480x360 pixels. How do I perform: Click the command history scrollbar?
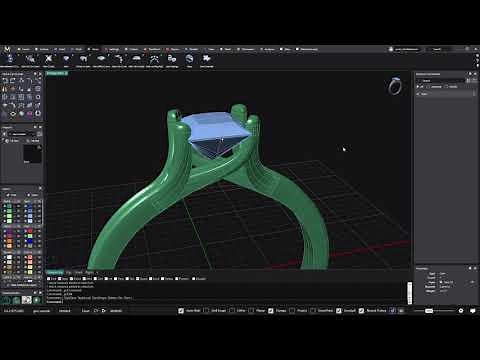pyautogui.click(x=410, y=293)
